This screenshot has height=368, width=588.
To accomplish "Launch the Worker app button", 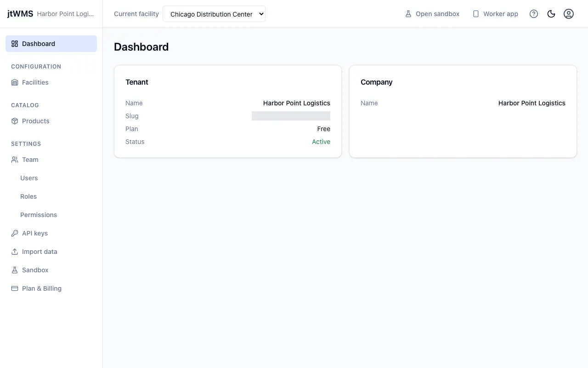I will click(x=495, y=14).
